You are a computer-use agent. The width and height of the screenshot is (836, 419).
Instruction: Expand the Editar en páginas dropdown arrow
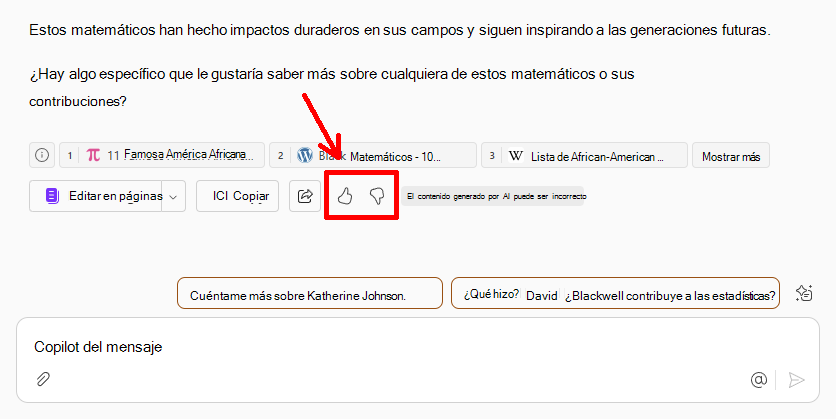173,197
